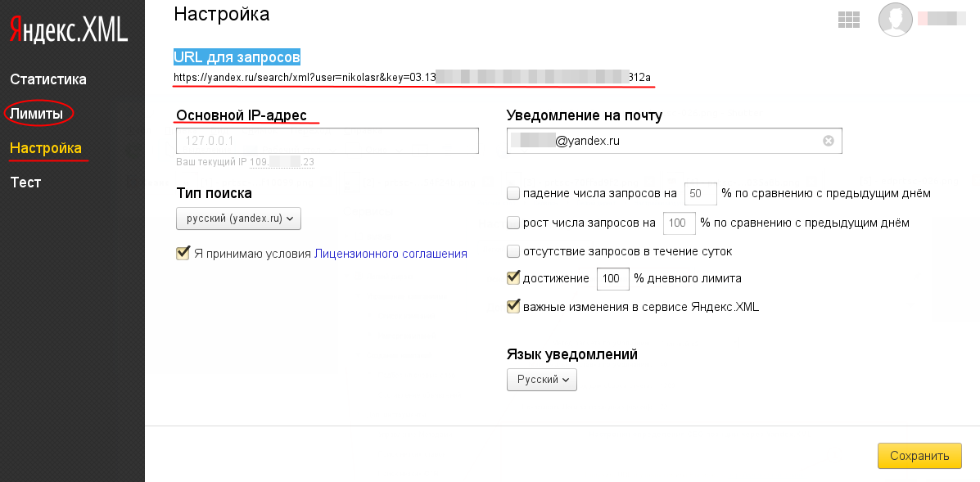Open the Тест section

[x=25, y=182]
